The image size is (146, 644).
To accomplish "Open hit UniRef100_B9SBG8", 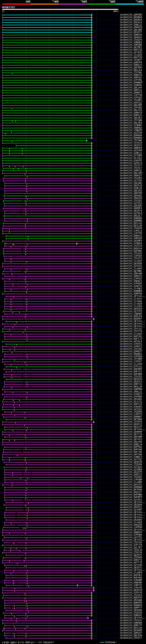I will [x=131, y=17].
